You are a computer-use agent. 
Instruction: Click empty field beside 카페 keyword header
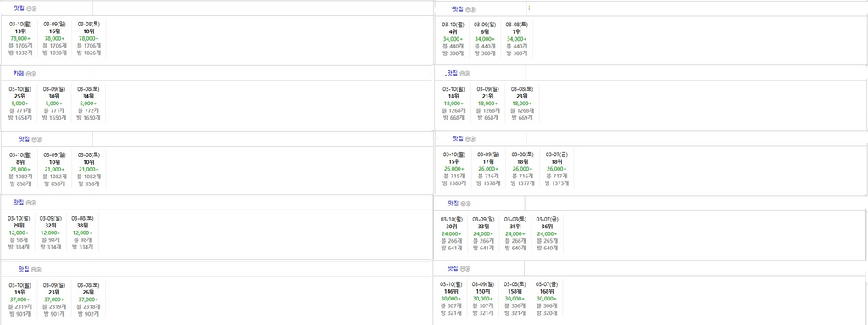pos(262,73)
